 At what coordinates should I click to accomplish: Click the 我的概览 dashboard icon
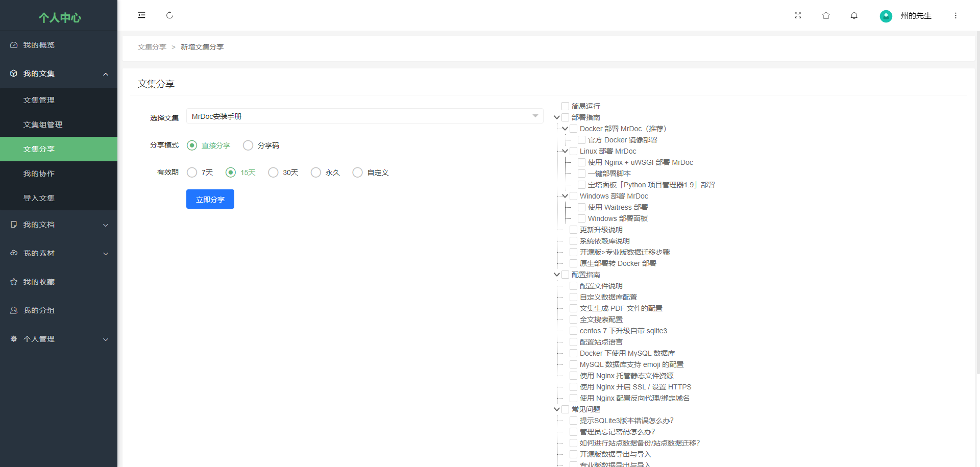tap(14, 45)
